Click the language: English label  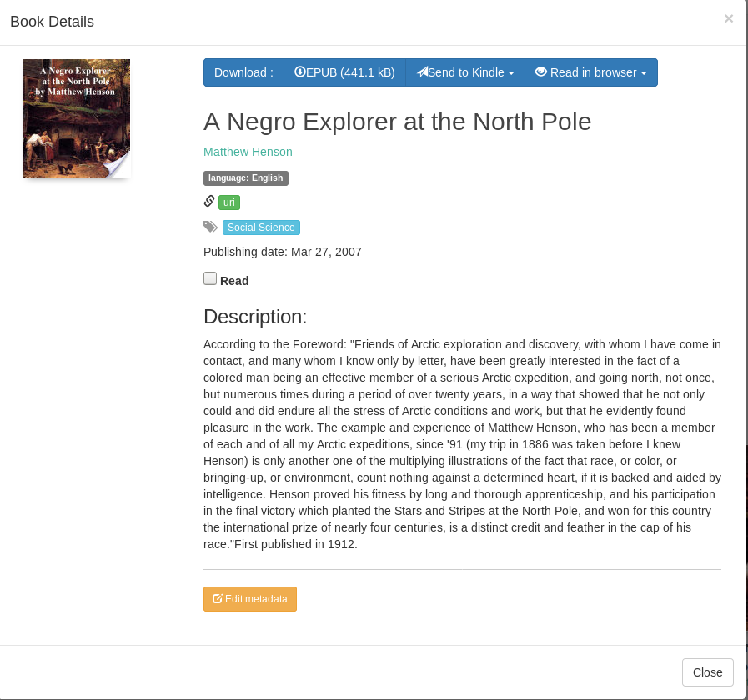[246, 177]
